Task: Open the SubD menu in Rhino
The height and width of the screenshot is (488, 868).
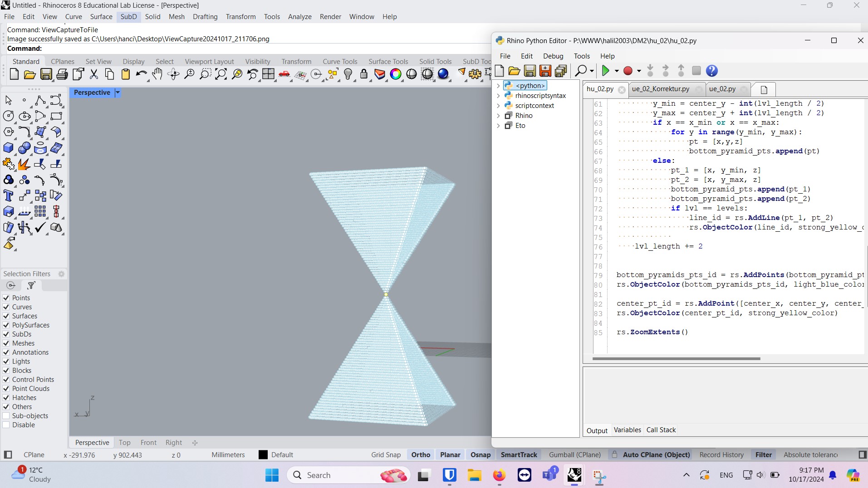Action: (x=128, y=17)
